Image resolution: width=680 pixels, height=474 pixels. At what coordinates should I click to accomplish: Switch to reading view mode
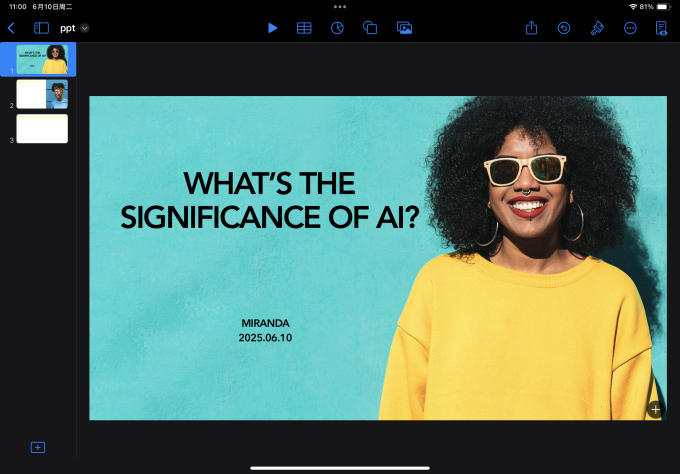tap(661, 28)
